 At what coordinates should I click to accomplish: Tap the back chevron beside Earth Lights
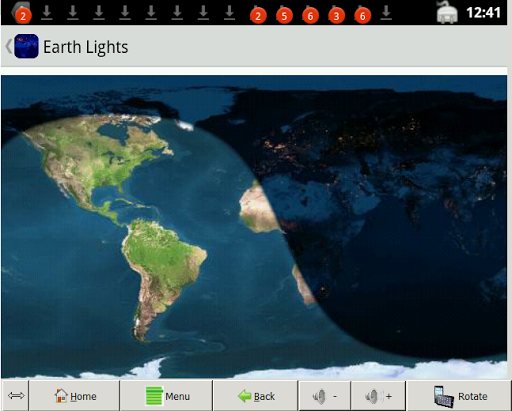9,46
